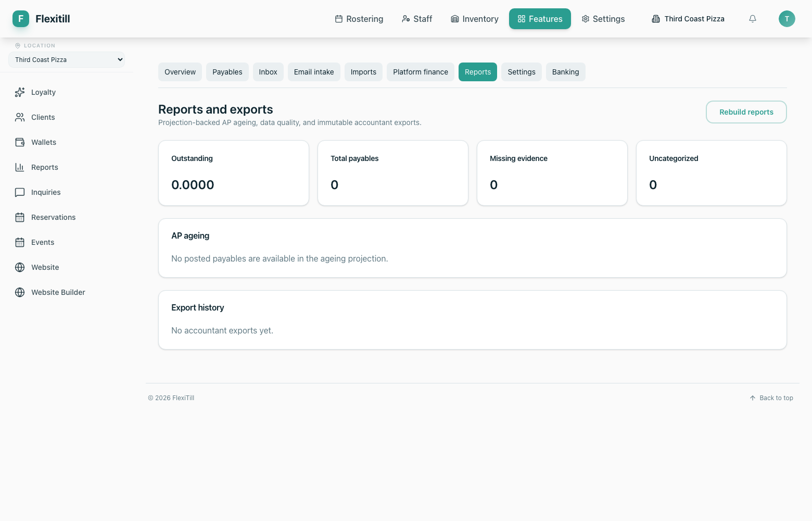Click the Inquiries chat bubble icon
The image size is (812, 521).
point(20,192)
